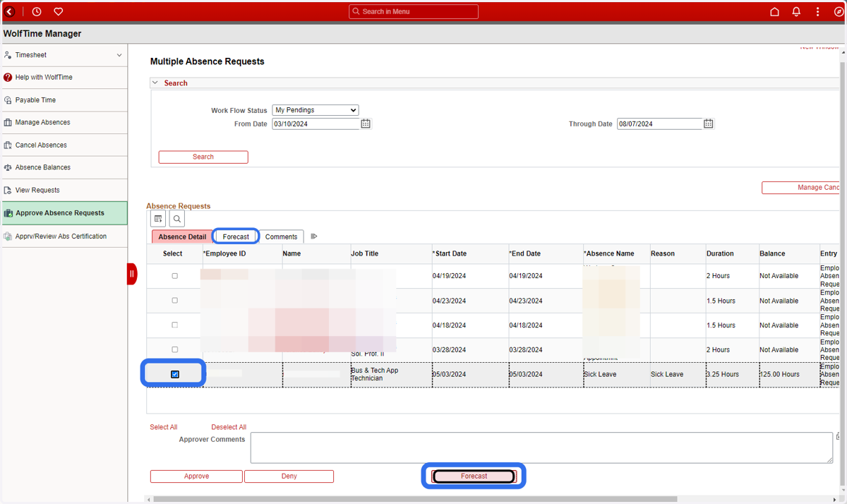The height and width of the screenshot is (504, 847).
Task: Open favorites heart icon
Action: pyautogui.click(x=59, y=11)
